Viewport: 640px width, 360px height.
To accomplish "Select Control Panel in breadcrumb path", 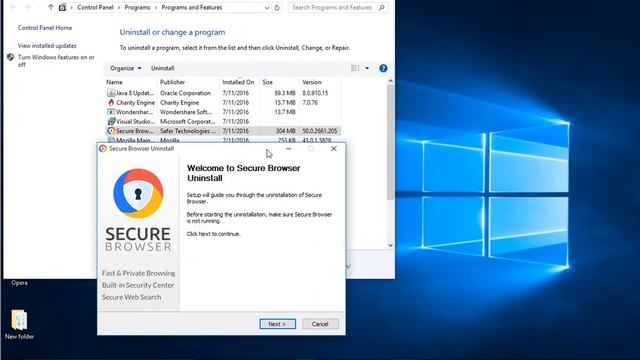I will click(x=95, y=7).
